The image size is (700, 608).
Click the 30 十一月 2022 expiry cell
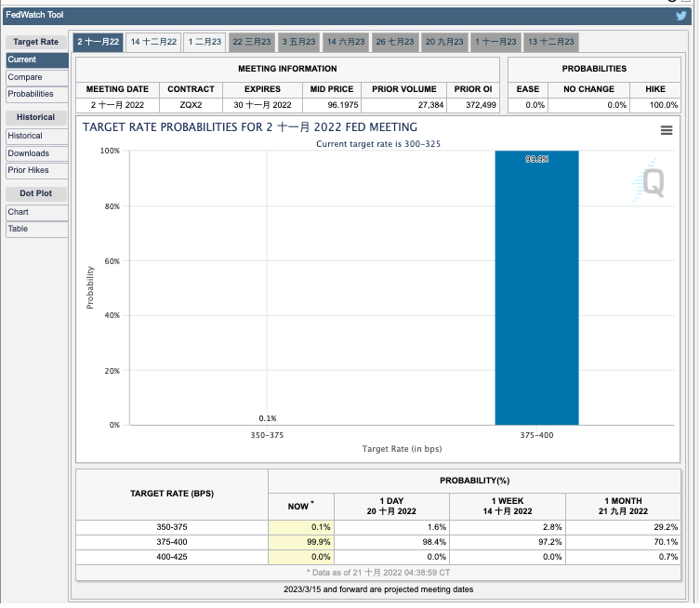262,105
